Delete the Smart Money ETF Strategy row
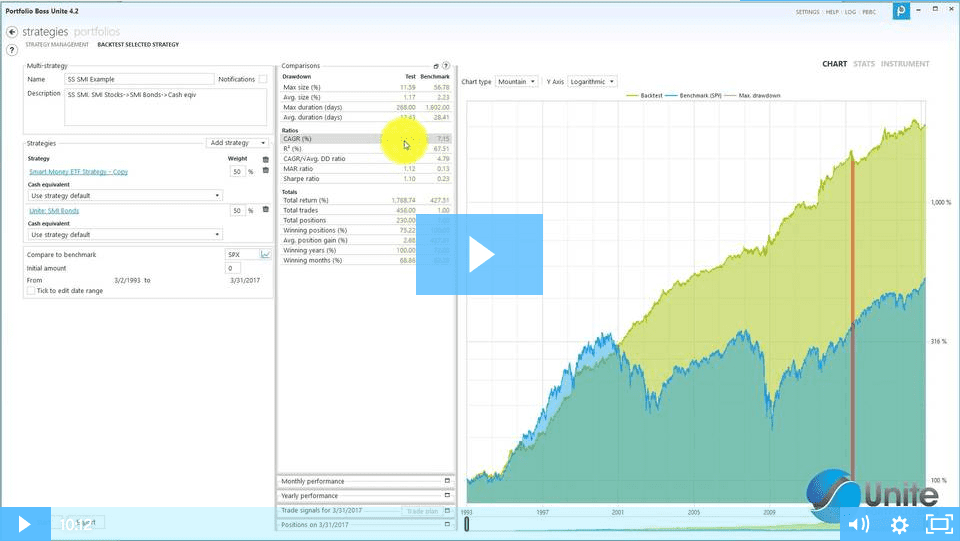960x541 pixels. point(266,170)
